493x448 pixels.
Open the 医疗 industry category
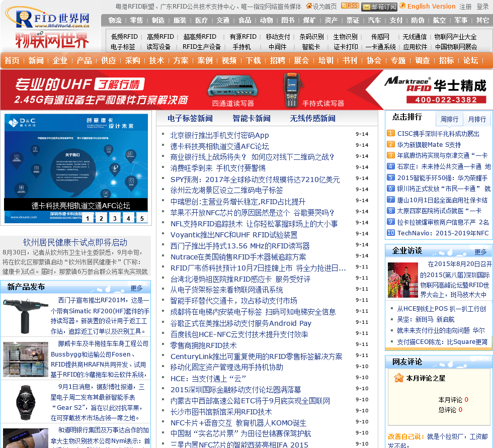tap(201, 21)
